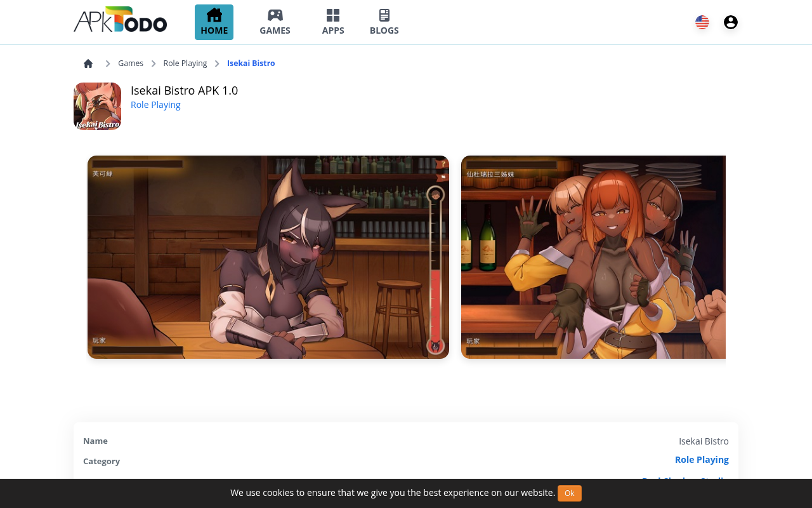Open the Games navigation tab
Viewport: 812px width, 508px height.
tap(275, 22)
